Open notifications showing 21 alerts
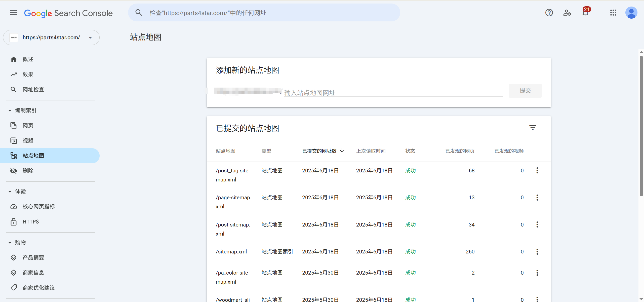This screenshot has width=644, height=302. (585, 13)
